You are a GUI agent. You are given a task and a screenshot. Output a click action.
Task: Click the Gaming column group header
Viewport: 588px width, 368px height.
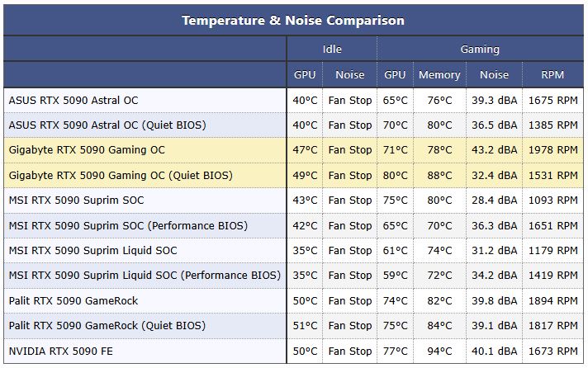(480, 49)
